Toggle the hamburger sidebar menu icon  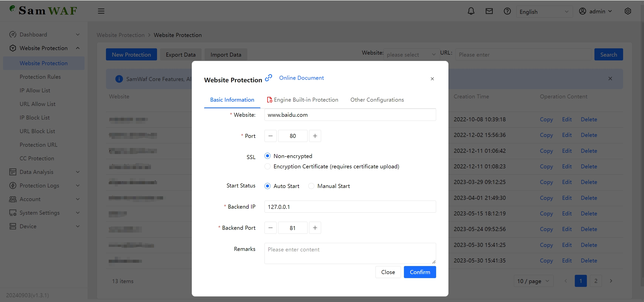coord(101,11)
